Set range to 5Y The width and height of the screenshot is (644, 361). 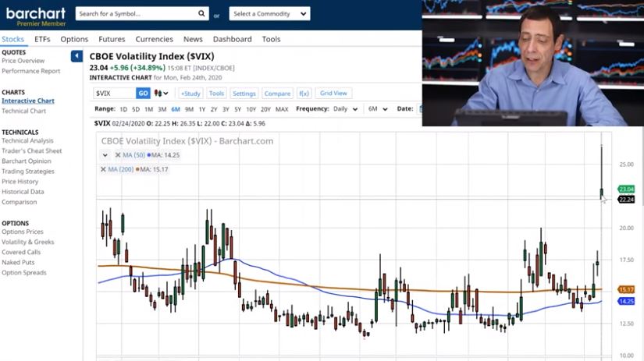coord(237,109)
